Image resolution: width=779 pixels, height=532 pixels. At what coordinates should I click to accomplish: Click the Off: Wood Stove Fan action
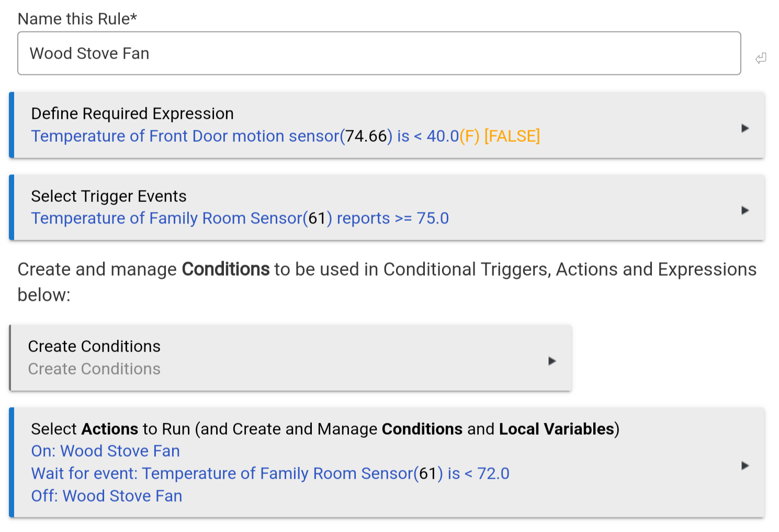click(x=107, y=496)
